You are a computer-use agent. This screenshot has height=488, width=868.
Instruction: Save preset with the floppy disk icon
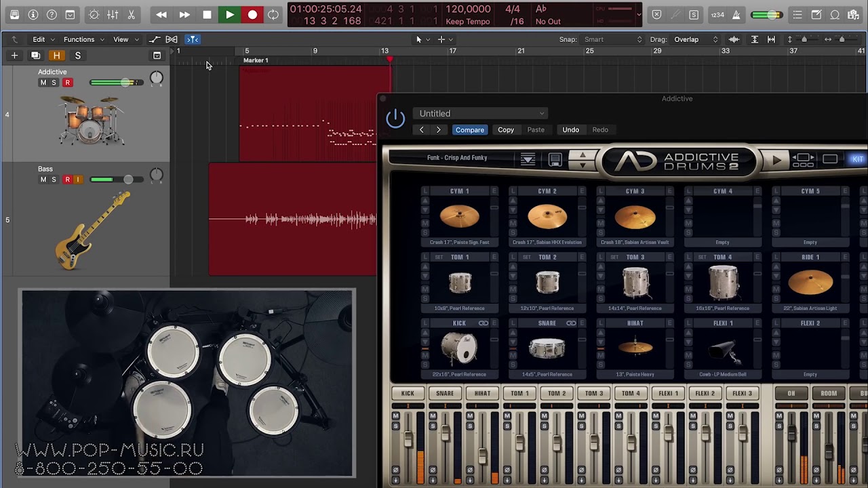pyautogui.click(x=555, y=159)
